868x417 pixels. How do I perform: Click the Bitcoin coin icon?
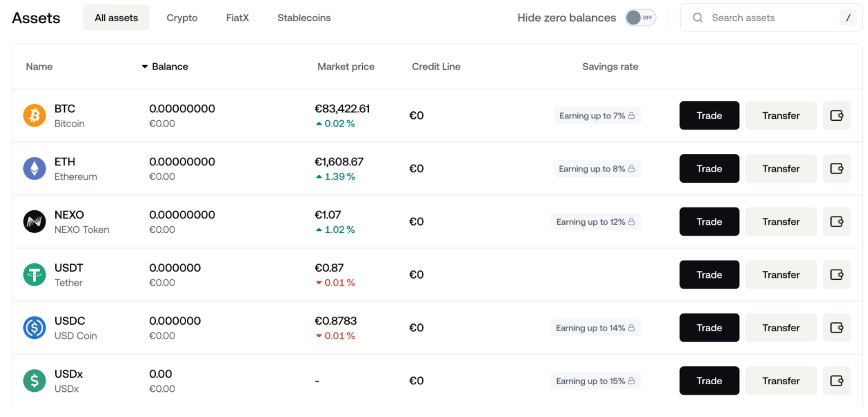click(34, 116)
